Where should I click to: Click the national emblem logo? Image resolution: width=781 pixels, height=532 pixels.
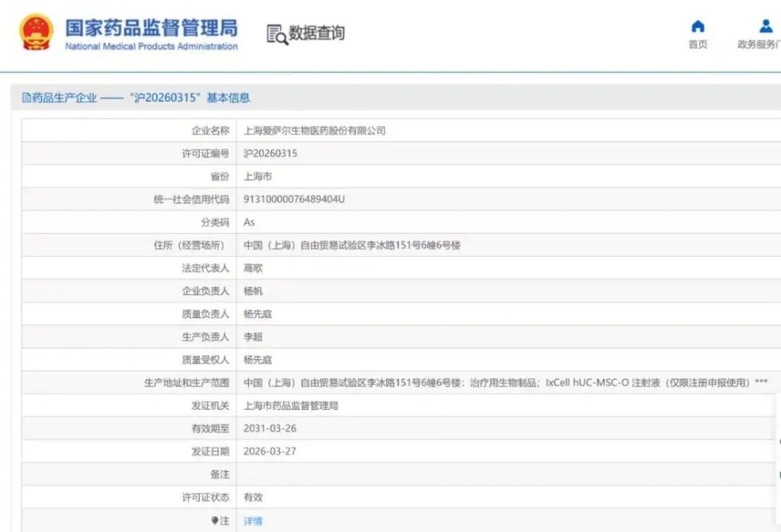(36, 33)
